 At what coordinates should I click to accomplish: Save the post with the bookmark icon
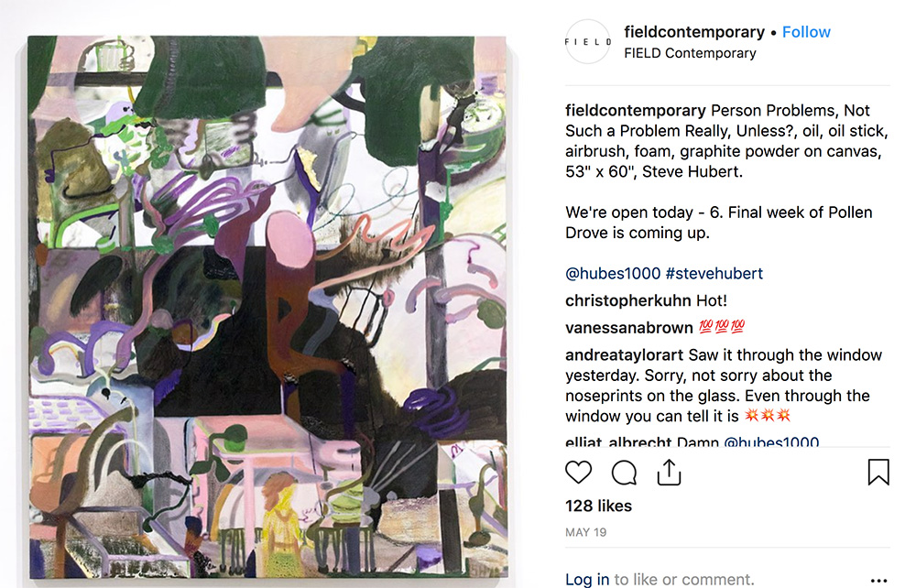coord(878,472)
